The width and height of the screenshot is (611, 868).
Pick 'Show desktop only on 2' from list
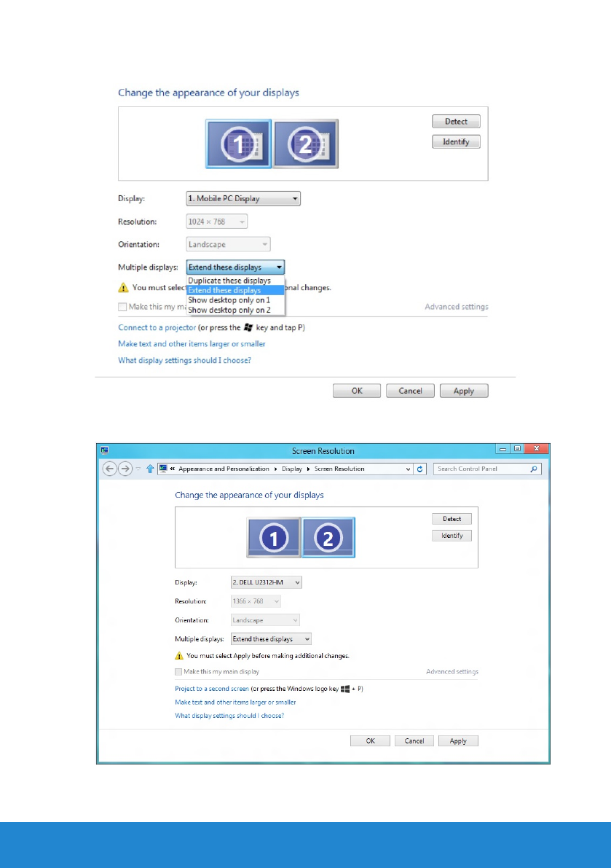pyautogui.click(x=229, y=309)
